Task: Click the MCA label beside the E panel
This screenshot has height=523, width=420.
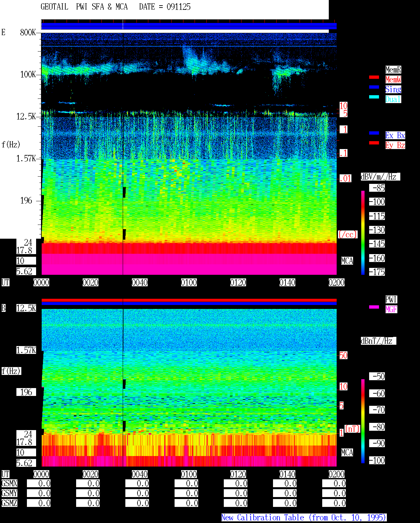Action: pyautogui.click(x=347, y=261)
